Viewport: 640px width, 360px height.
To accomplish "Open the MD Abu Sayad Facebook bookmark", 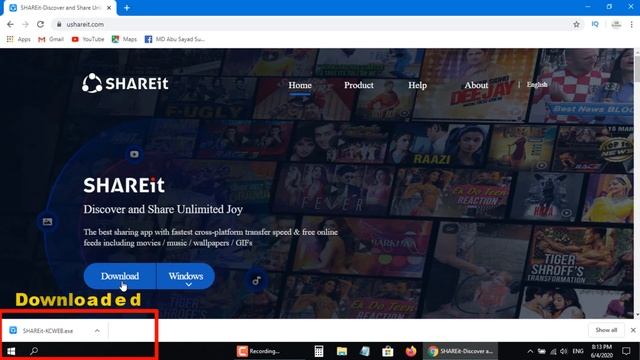I will [175, 39].
